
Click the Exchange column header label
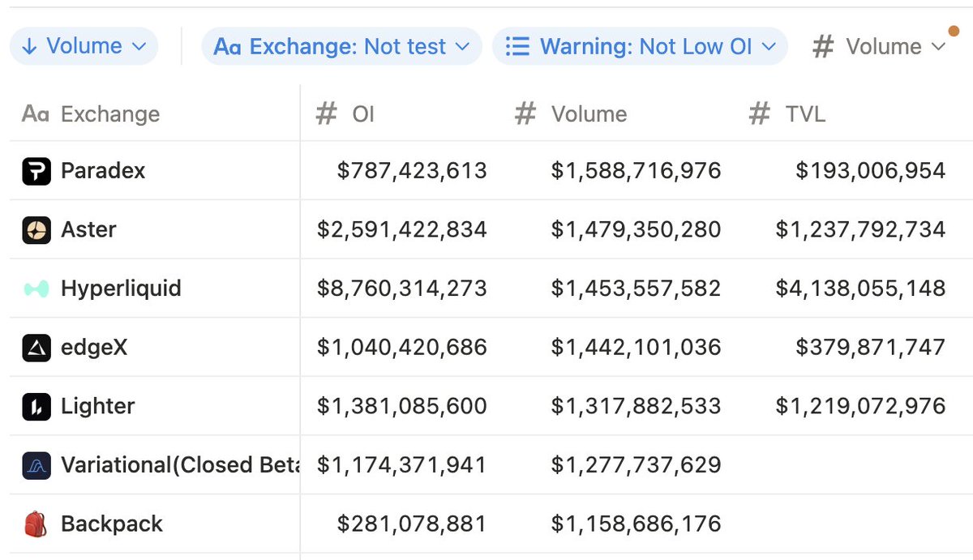click(x=110, y=114)
